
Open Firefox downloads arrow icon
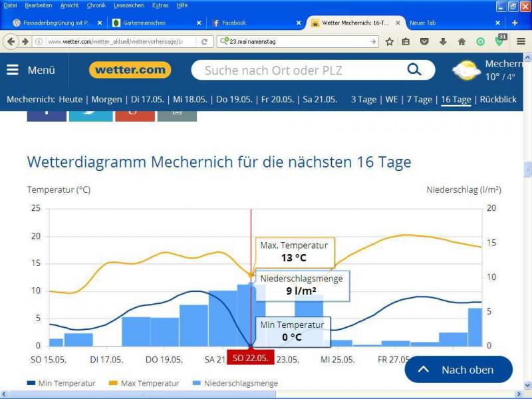pyautogui.click(x=443, y=41)
